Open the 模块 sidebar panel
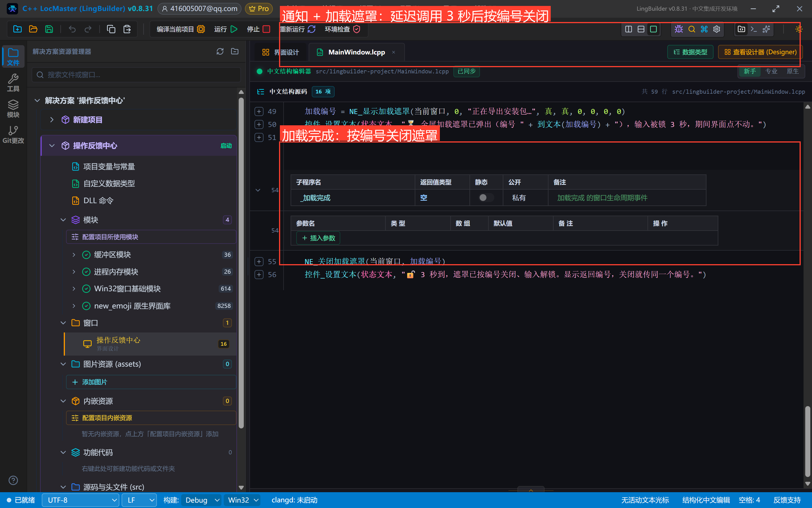 pos(13,109)
